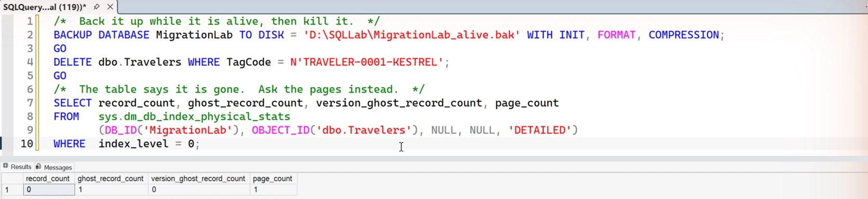The height and width of the screenshot is (199, 868).
Task: Click the COMPRESSION keyword on line 2
Action: 684,35
